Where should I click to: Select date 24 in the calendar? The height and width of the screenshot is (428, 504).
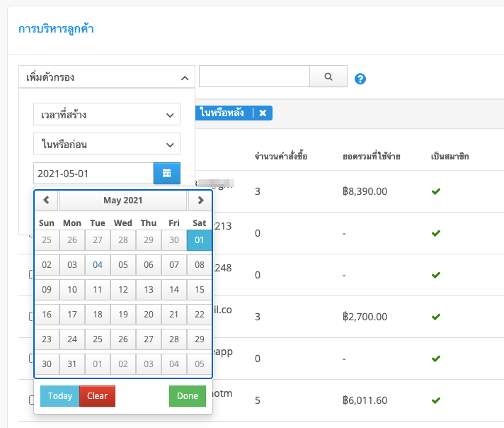point(72,339)
